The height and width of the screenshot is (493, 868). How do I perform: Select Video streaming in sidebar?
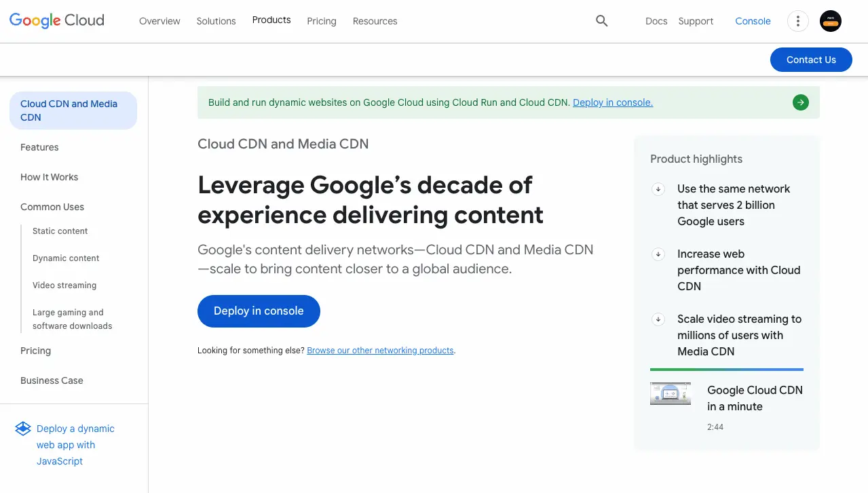coord(64,285)
